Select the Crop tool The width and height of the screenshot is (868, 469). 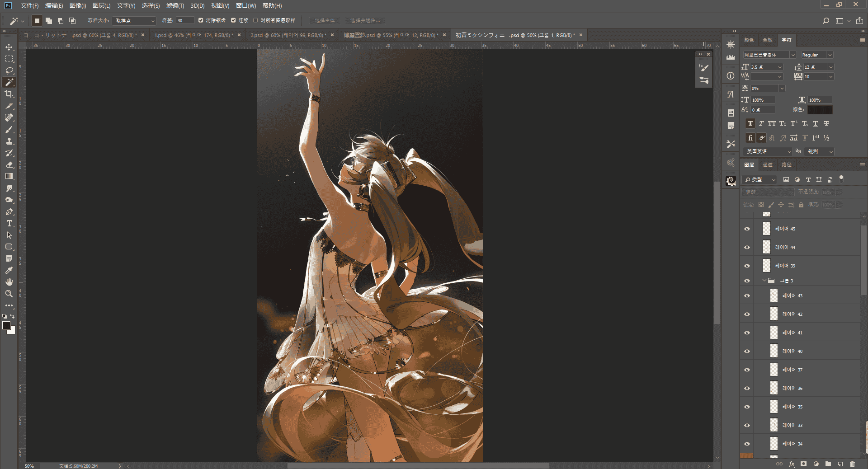[x=9, y=94]
